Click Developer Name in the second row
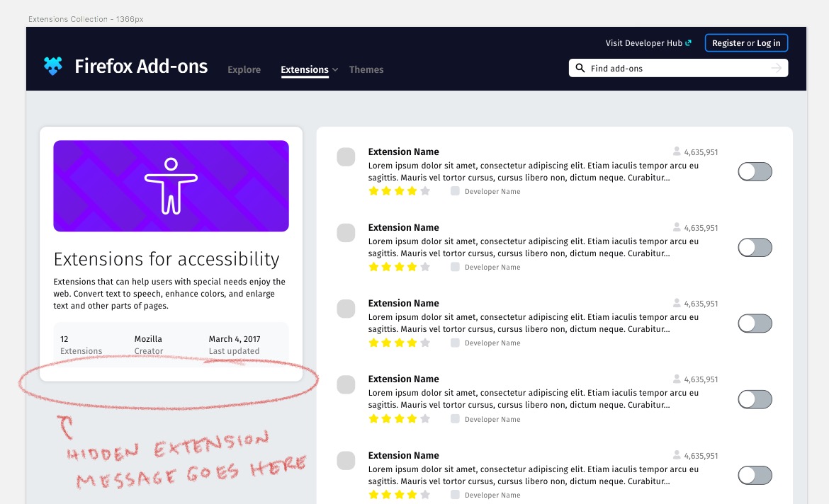 [492, 268]
